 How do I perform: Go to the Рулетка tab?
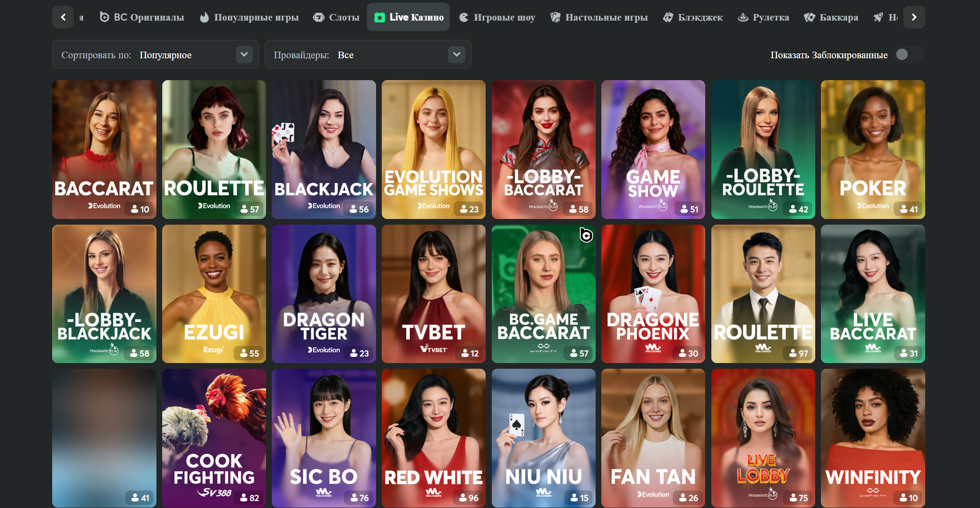pyautogui.click(x=763, y=17)
